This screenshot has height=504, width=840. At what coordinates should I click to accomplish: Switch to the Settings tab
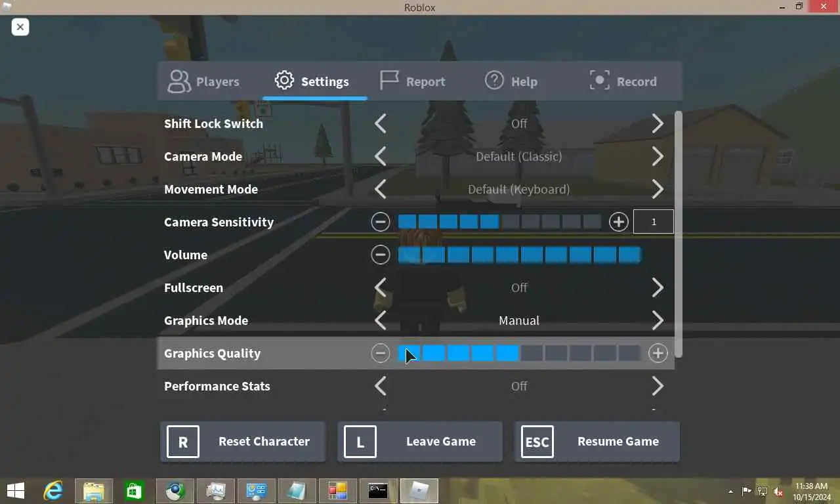point(312,81)
